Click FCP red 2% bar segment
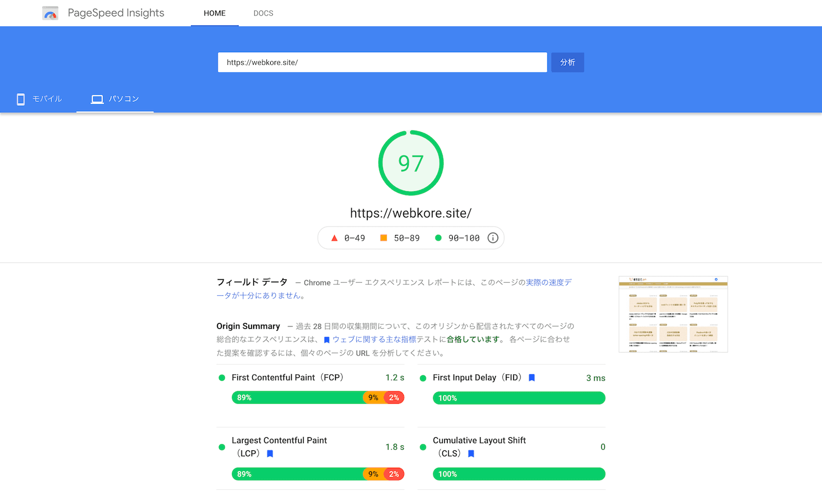The width and height of the screenshot is (822, 504). 394,398
